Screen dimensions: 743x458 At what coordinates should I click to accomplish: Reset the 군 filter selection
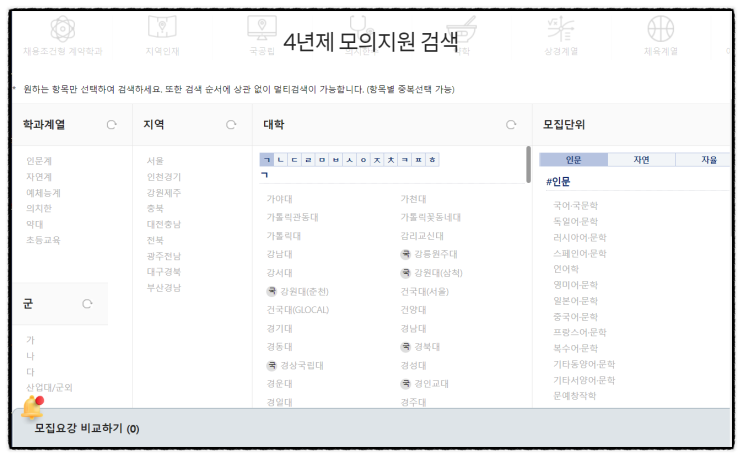click(87, 304)
